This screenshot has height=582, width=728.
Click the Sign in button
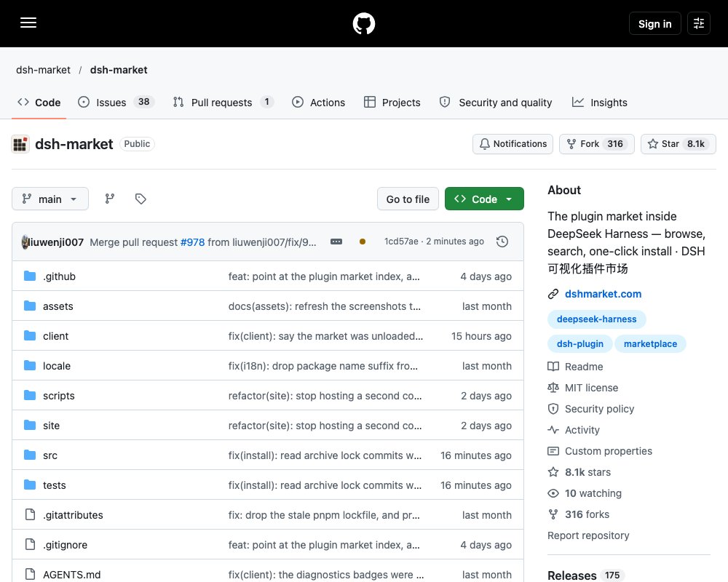click(x=654, y=24)
